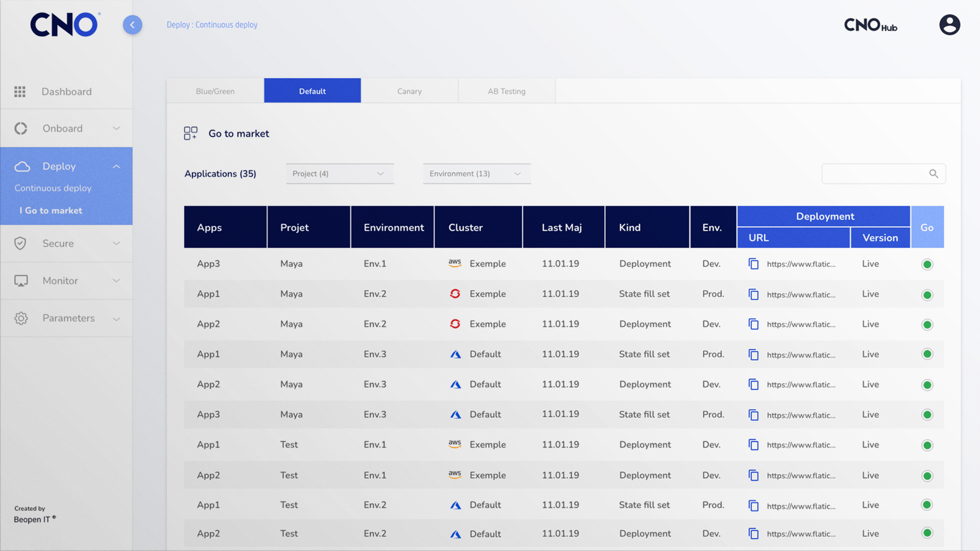Image resolution: width=980 pixels, height=551 pixels.
Task: Toggle Go status for App2 Maya Env.3
Action: click(927, 385)
